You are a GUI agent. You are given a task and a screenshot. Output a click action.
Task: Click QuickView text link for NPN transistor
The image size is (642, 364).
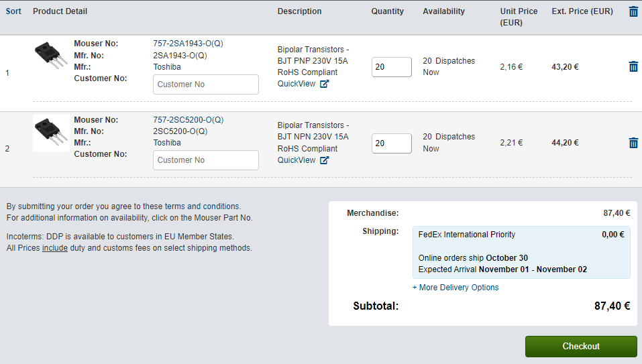click(297, 160)
